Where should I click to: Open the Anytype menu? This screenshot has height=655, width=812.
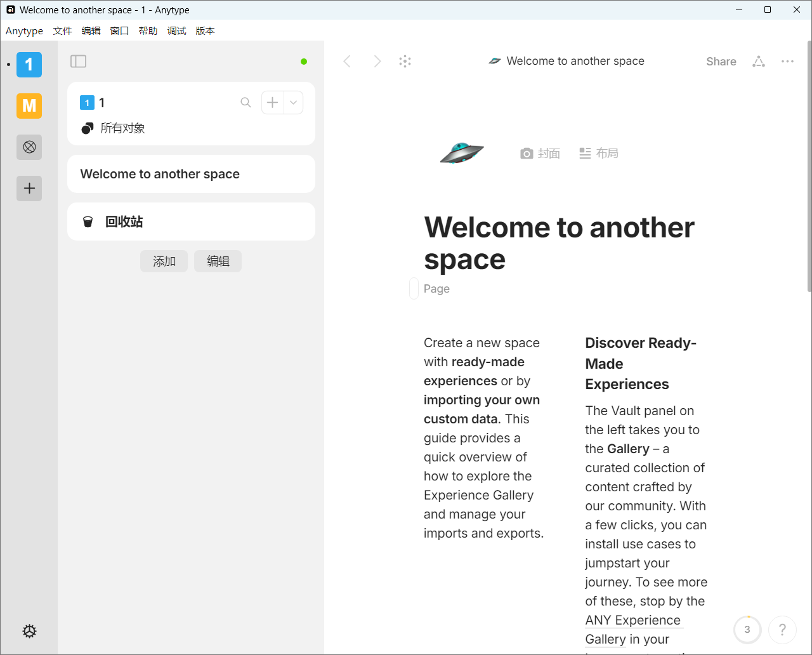[x=24, y=30]
